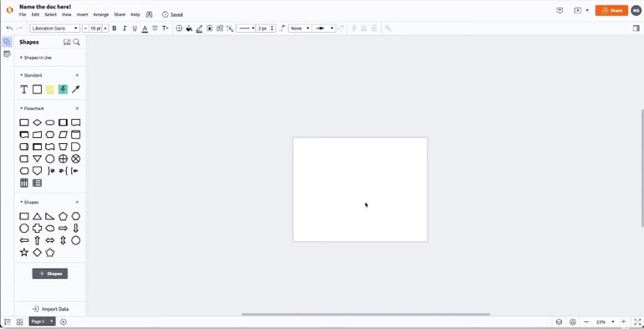Click the + Shapes button
The image size is (644, 329).
point(50,274)
